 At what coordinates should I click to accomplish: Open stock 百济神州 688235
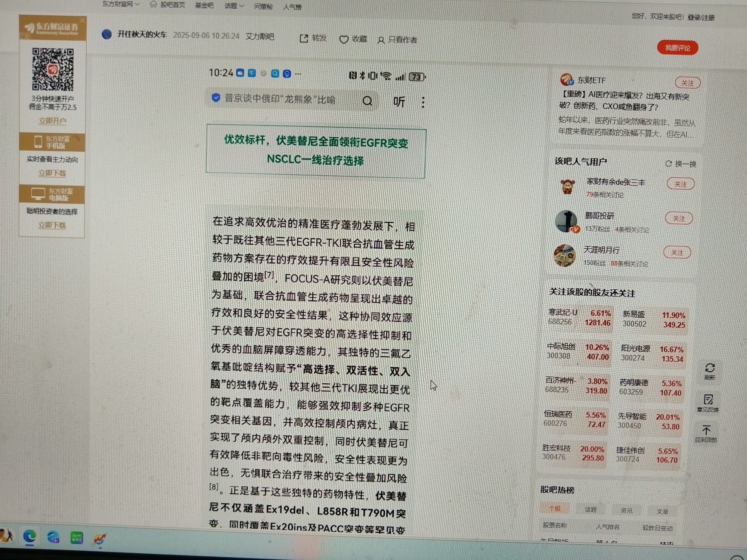click(x=576, y=385)
